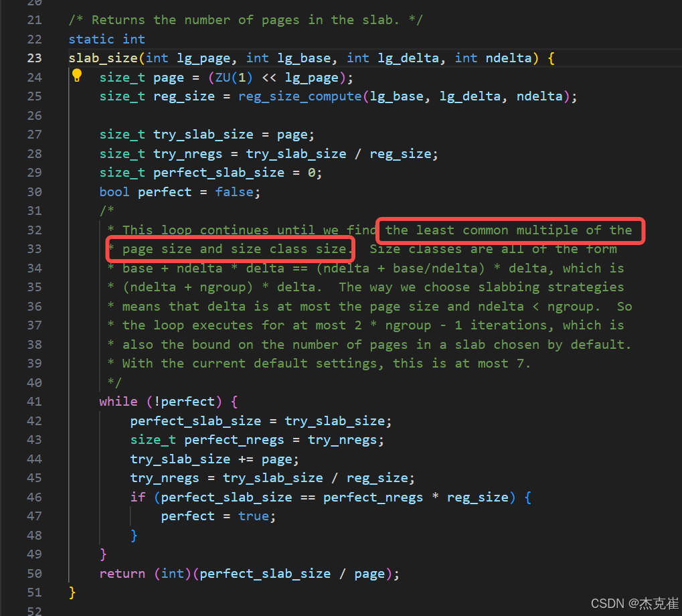Viewport: 682px width, 616px height.
Task: Select the lg_delta parameter in the signature
Action: (408, 58)
